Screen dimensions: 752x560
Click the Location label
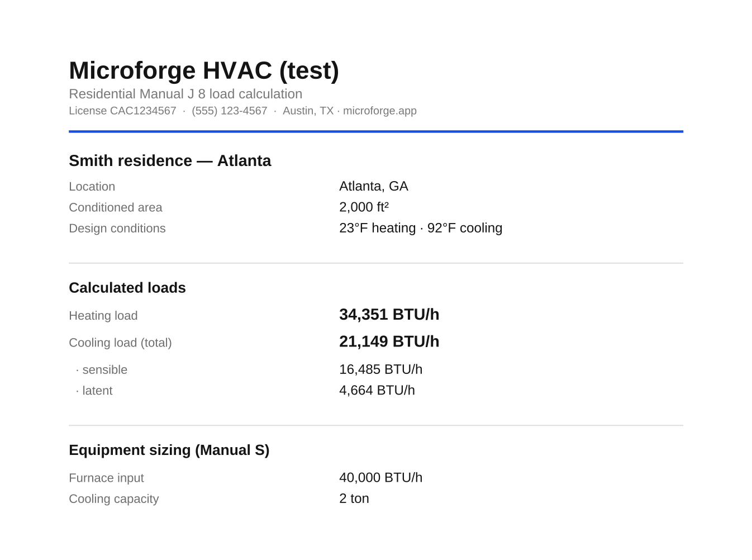point(92,187)
